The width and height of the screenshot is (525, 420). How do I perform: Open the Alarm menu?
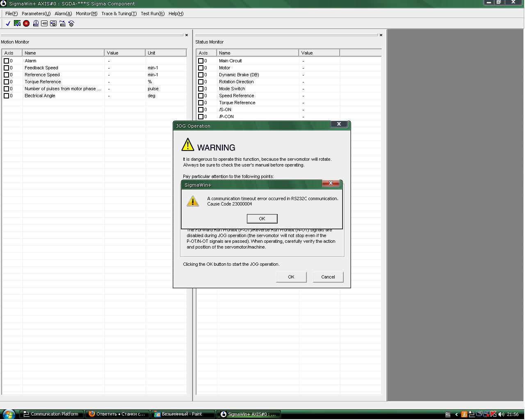(63, 14)
